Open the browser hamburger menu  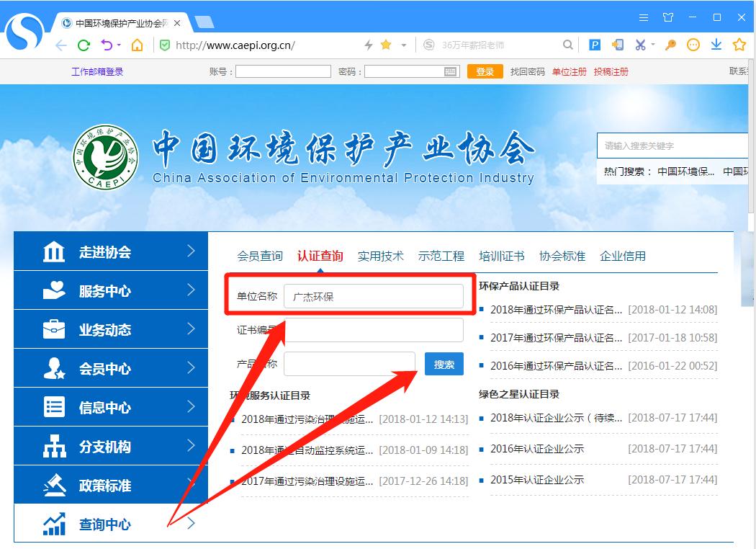coord(644,17)
